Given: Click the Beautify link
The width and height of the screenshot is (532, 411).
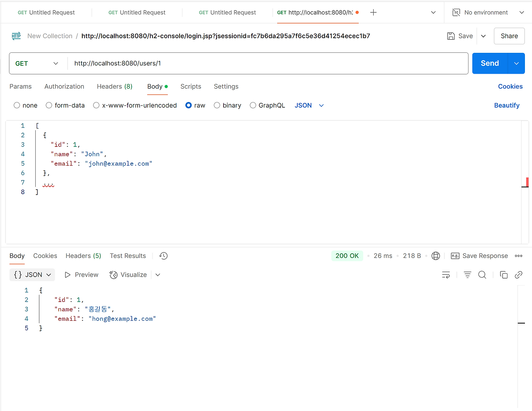Looking at the screenshot, I should pos(507,105).
